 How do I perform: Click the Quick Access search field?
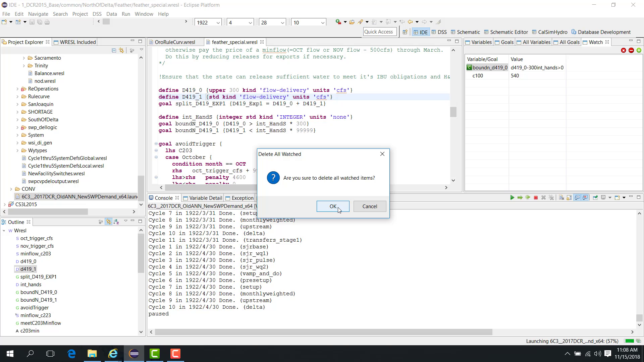pyautogui.click(x=380, y=32)
